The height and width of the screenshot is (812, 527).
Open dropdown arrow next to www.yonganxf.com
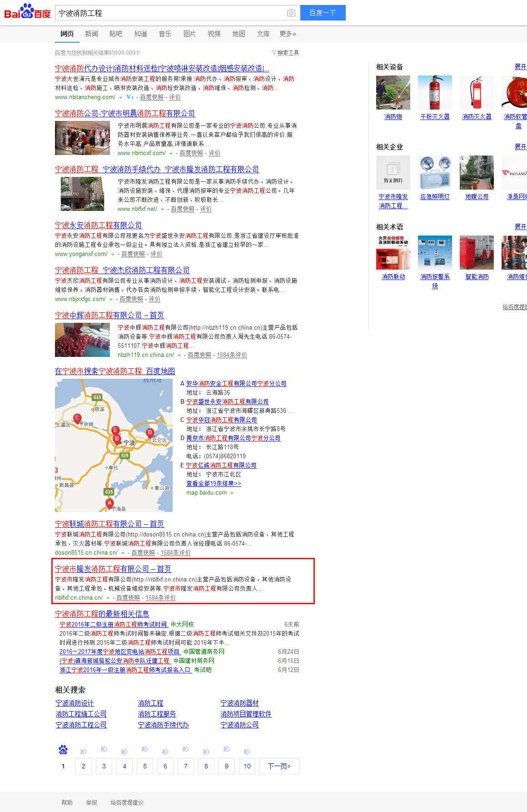(113, 255)
